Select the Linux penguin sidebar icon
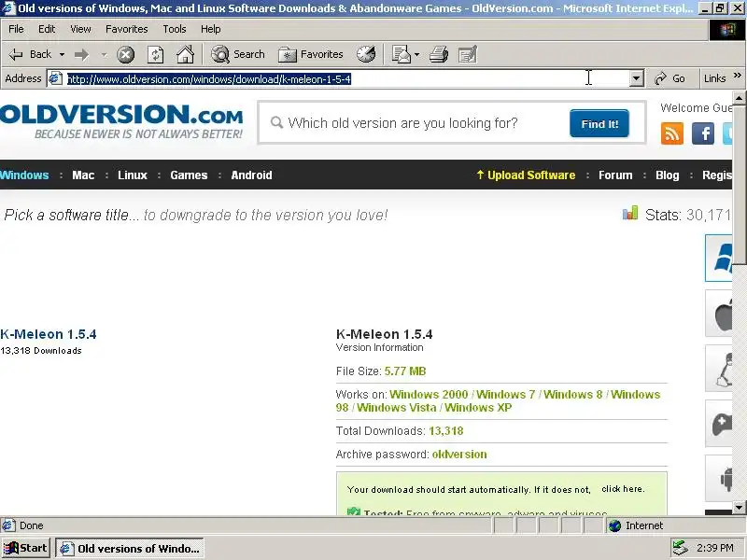 point(718,369)
